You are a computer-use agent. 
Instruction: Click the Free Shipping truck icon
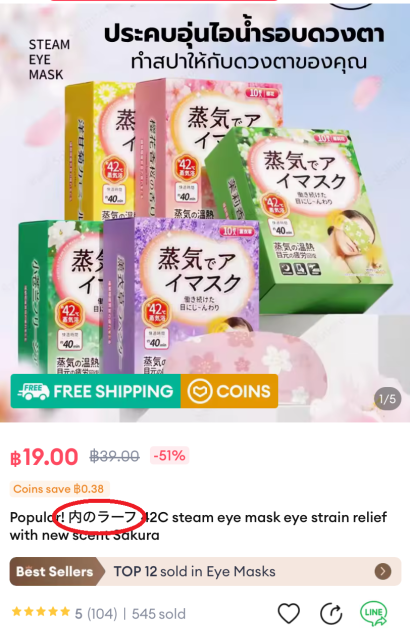pos(33,391)
